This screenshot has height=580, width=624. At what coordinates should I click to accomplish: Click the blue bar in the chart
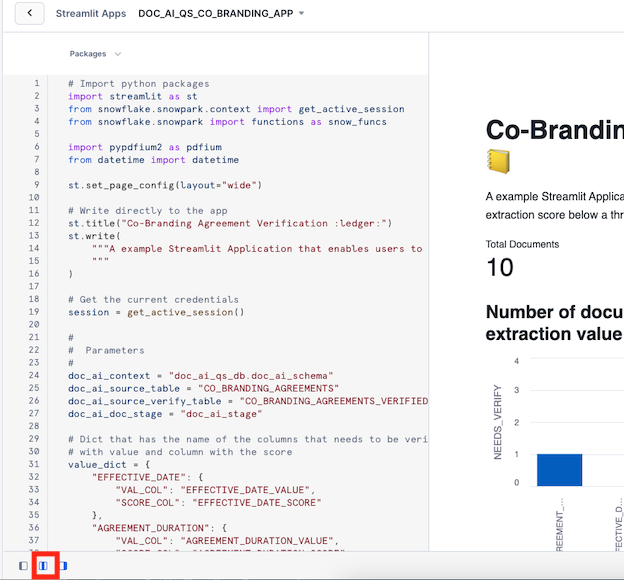pos(559,469)
